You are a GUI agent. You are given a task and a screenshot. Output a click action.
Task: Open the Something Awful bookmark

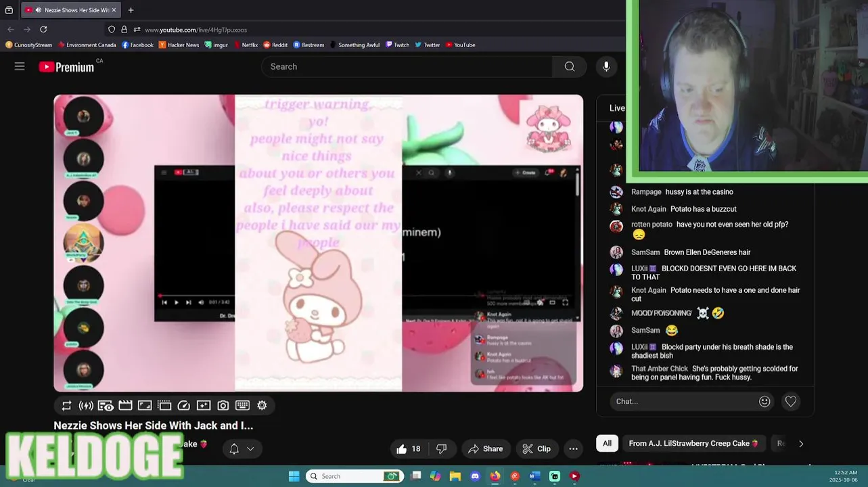pos(355,45)
